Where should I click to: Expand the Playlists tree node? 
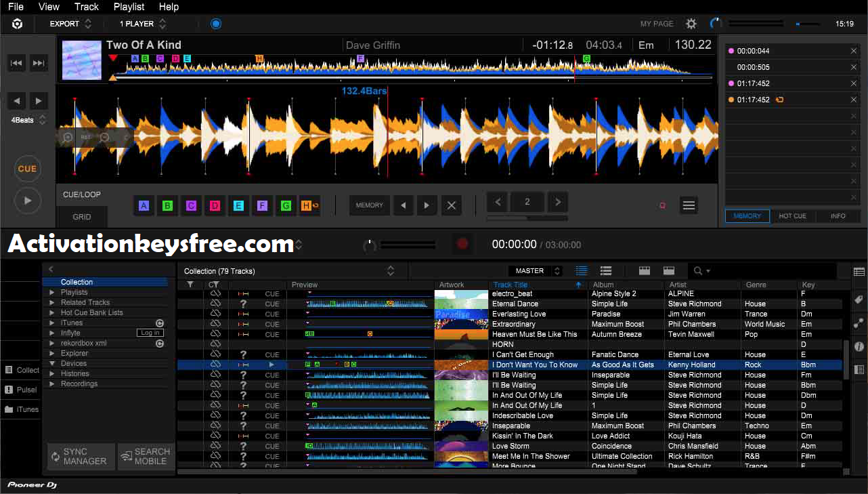[x=52, y=293]
